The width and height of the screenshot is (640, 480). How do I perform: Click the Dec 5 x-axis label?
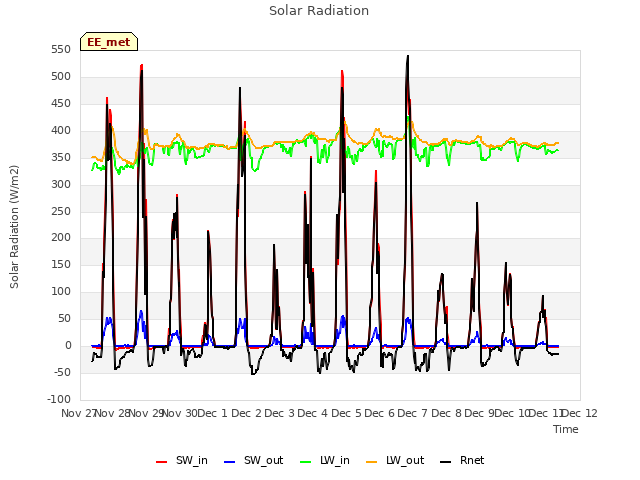pos(346,413)
